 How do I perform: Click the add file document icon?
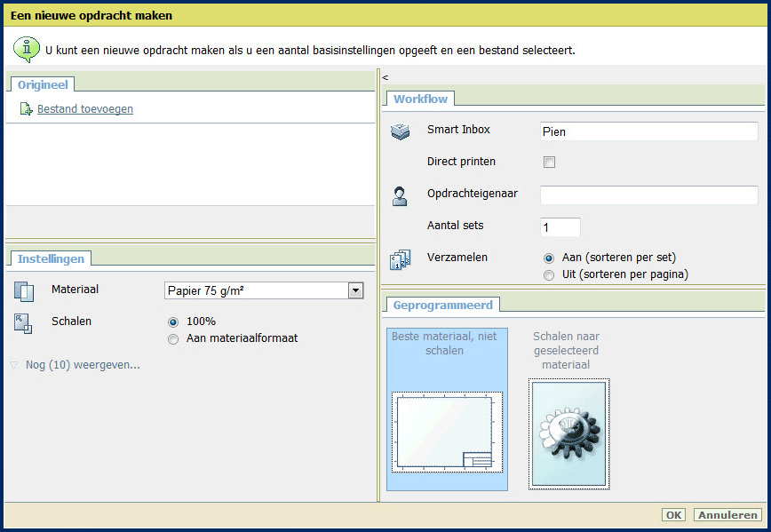(26, 110)
